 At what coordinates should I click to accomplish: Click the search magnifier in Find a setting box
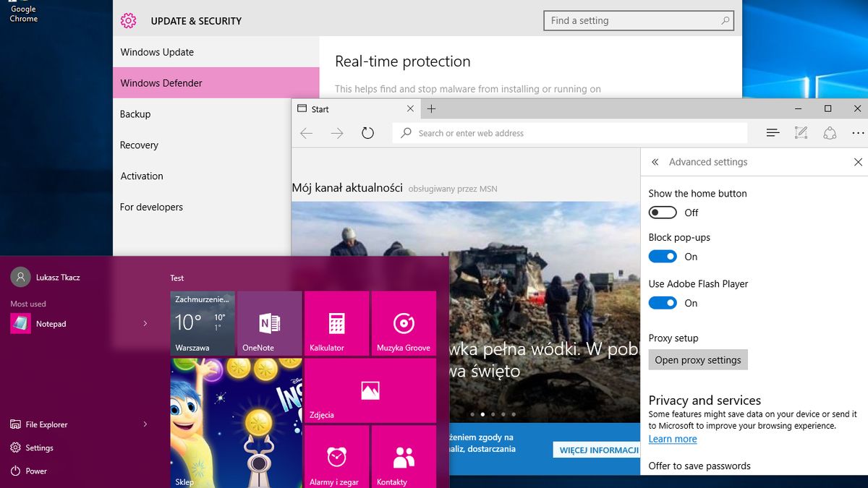point(725,21)
